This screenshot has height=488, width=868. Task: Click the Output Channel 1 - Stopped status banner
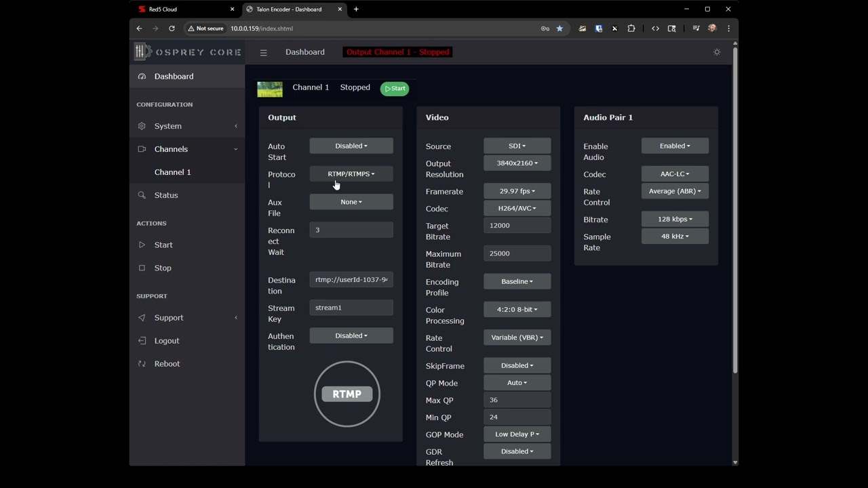tap(397, 52)
